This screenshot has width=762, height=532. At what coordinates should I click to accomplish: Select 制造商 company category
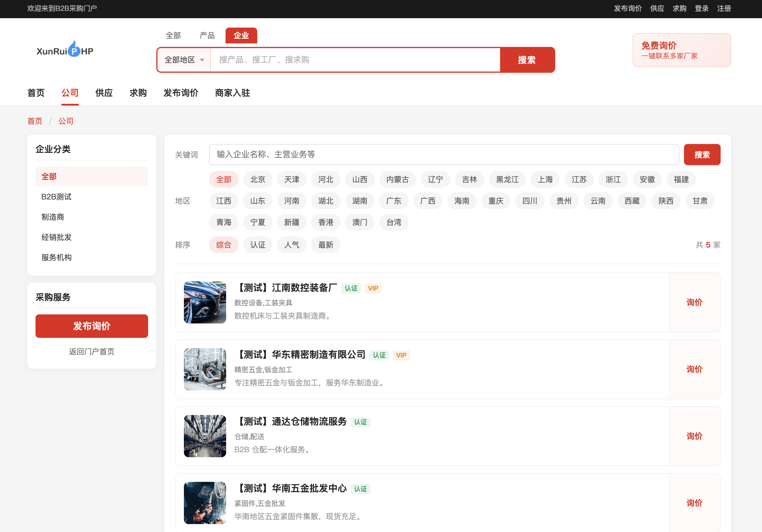click(92, 217)
